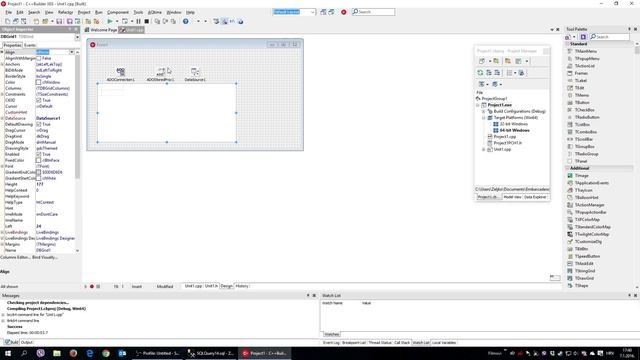Pick TSpeedButton in the Tool Palette

[587, 256]
